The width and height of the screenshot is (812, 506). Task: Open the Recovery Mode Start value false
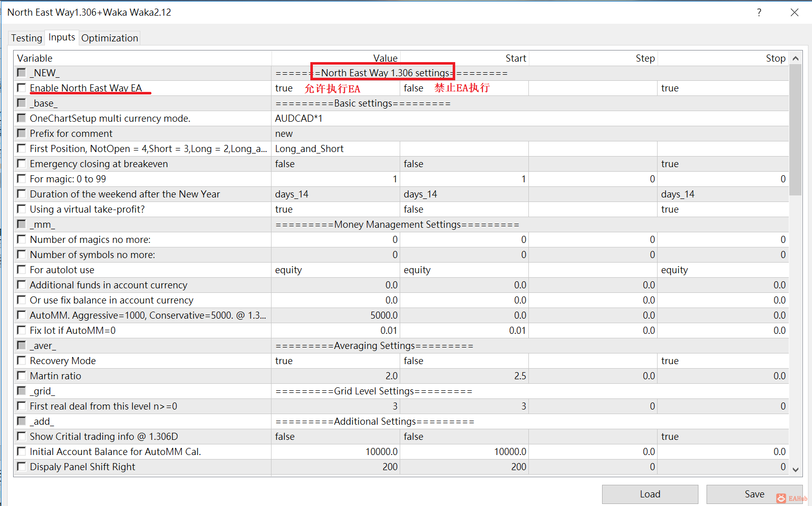coord(464,361)
